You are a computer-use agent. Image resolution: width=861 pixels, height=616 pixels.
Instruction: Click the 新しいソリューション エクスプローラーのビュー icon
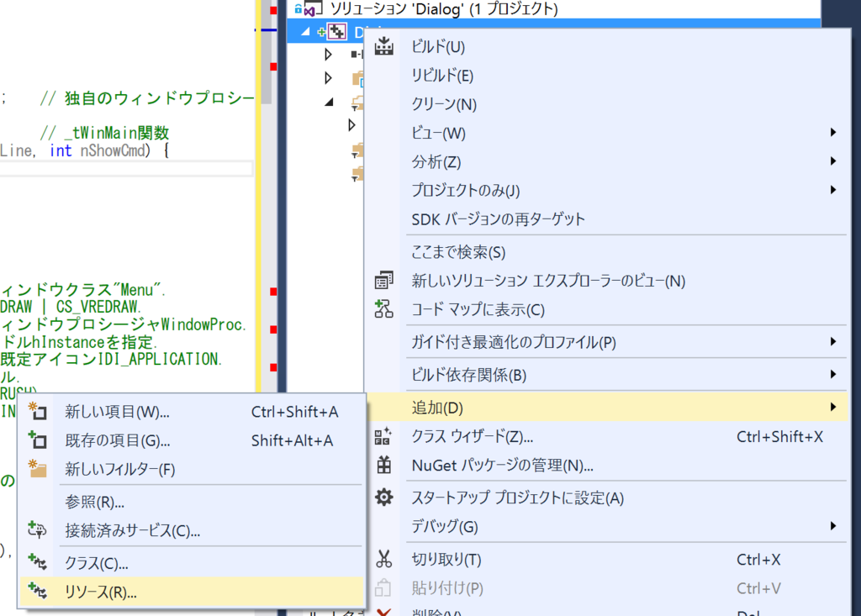tap(383, 279)
